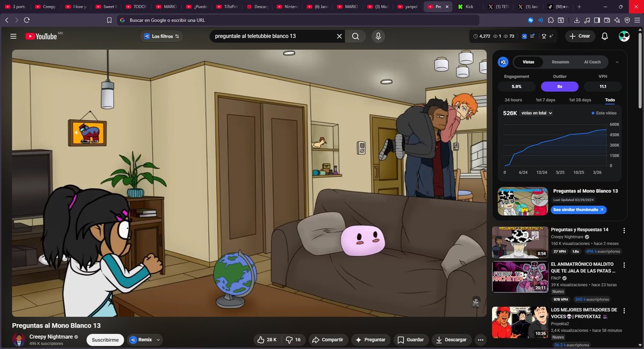This screenshot has height=349, width=644.
Task: Open the browser downloads icon
Action: (x=577, y=20)
